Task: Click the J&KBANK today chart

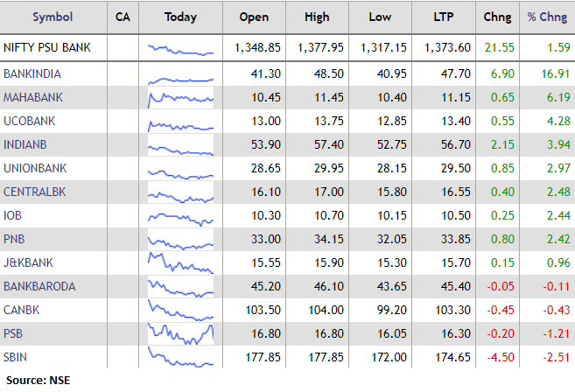Action: 180,262
